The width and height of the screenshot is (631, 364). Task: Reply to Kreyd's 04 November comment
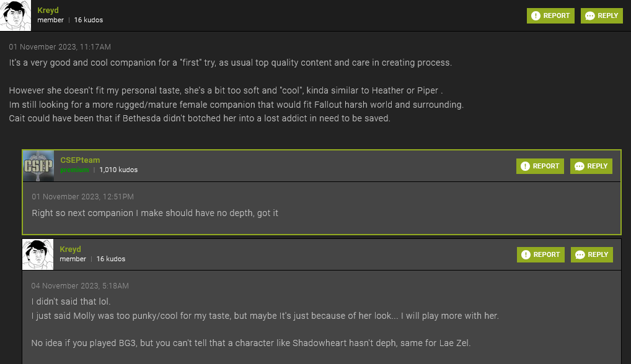(591, 254)
